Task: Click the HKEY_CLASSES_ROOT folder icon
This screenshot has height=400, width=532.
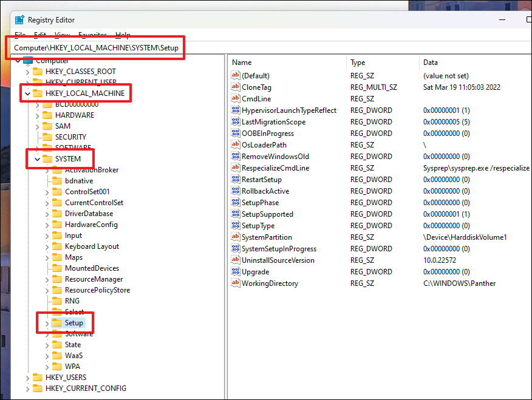Action: [x=37, y=72]
